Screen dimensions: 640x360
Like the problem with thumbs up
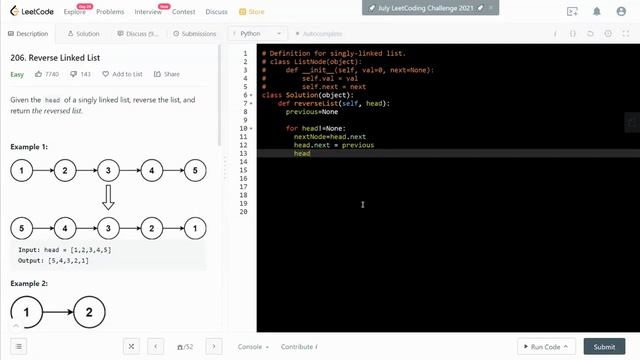tap(38, 74)
